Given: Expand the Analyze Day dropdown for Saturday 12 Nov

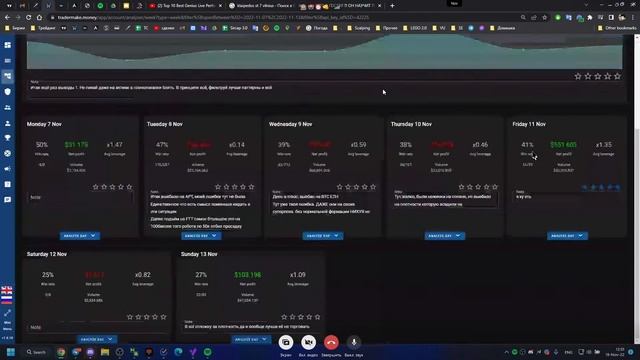Looking at the screenshot, I should pyautogui.click(x=97, y=339).
